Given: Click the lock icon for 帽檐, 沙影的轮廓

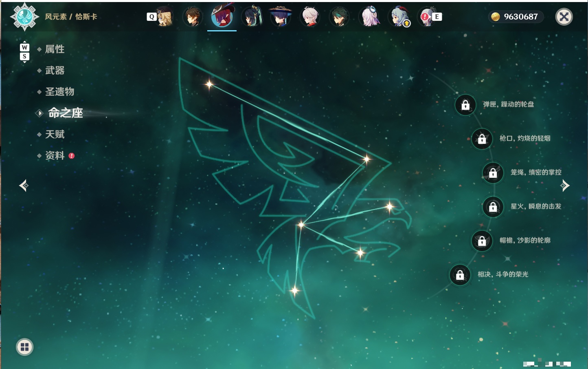Looking at the screenshot, I should 482,241.
